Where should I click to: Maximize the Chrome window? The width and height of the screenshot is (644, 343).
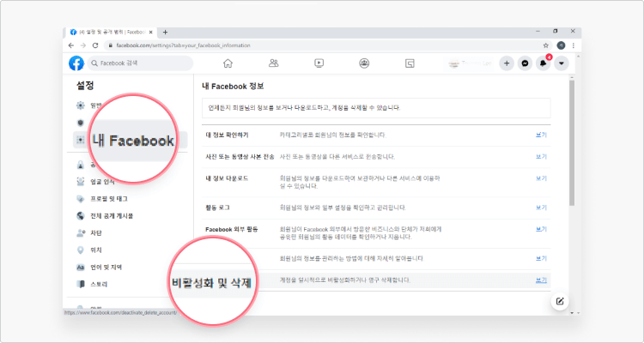tap(556, 31)
